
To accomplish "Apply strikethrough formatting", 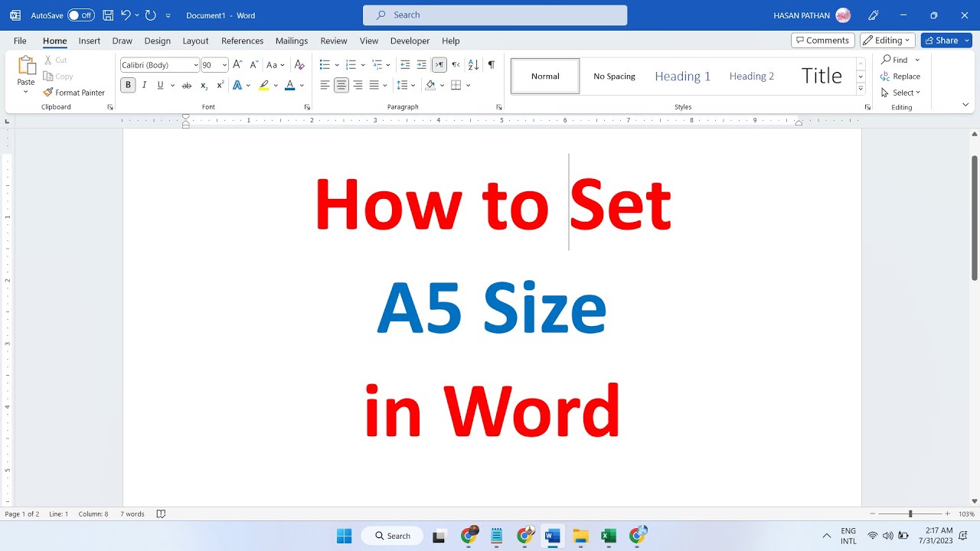I will [186, 85].
